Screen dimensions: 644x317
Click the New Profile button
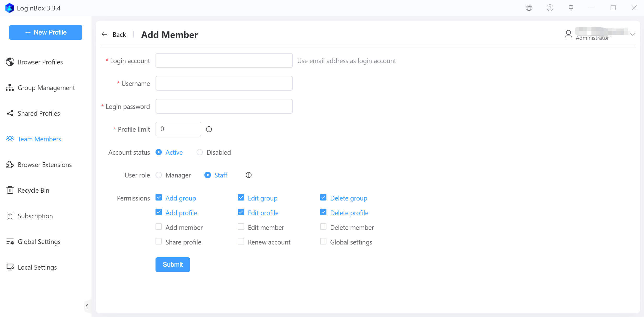(x=46, y=32)
